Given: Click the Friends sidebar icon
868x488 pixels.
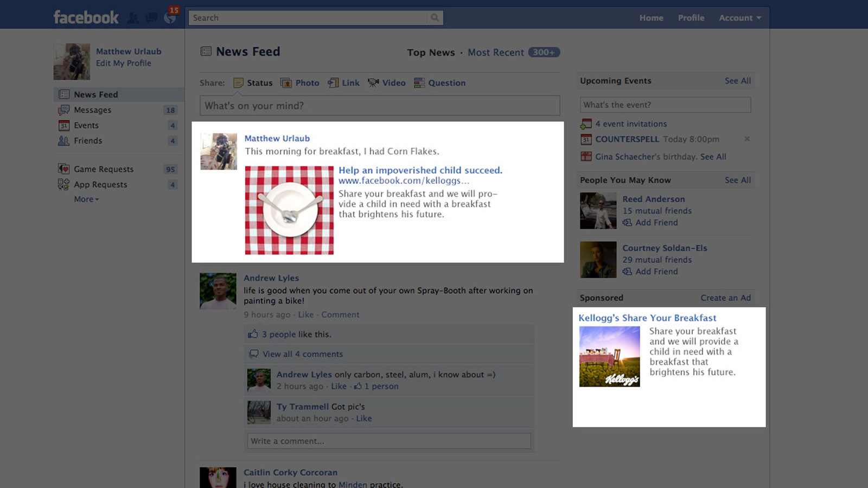Looking at the screenshot, I should coord(64,141).
